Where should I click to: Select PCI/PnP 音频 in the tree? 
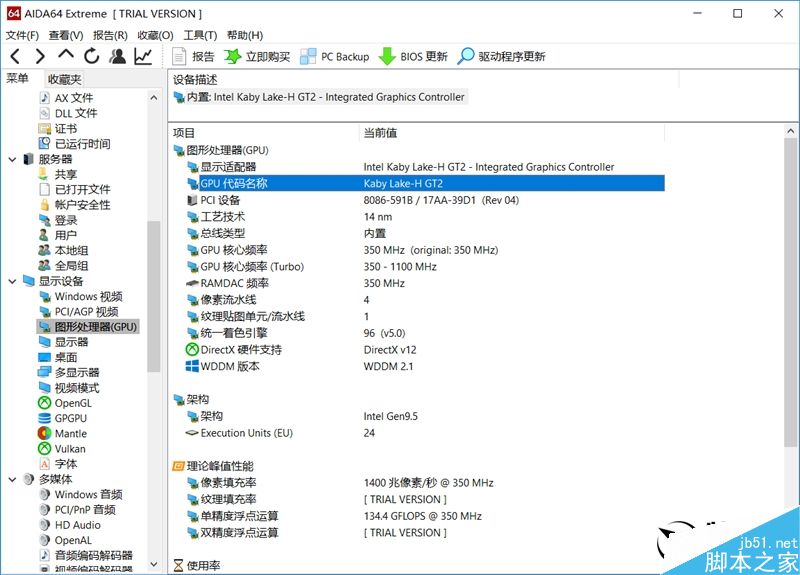(78, 510)
